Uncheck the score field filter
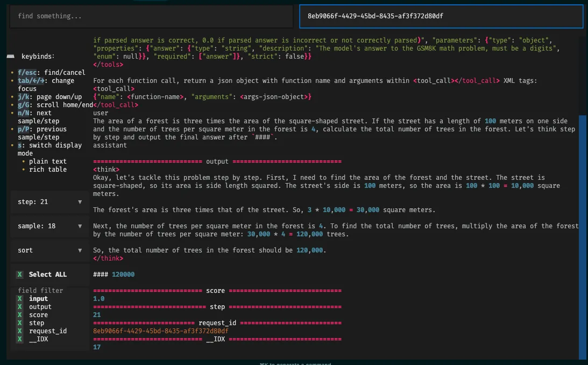The height and width of the screenshot is (365, 588). click(x=19, y=315)
